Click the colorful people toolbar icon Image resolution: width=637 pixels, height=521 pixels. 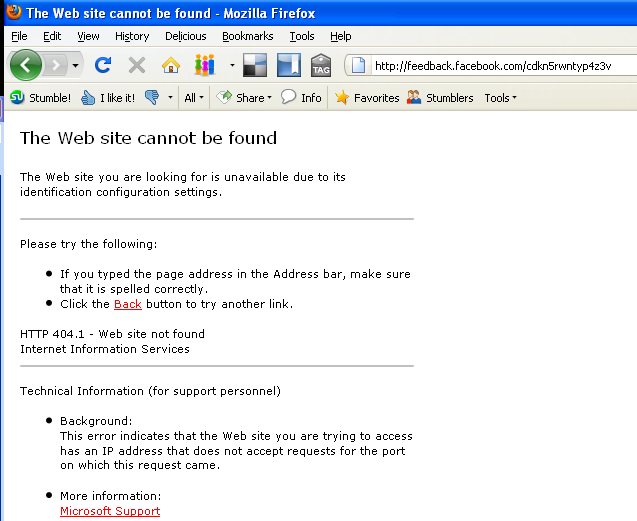[x=205, y=65]
